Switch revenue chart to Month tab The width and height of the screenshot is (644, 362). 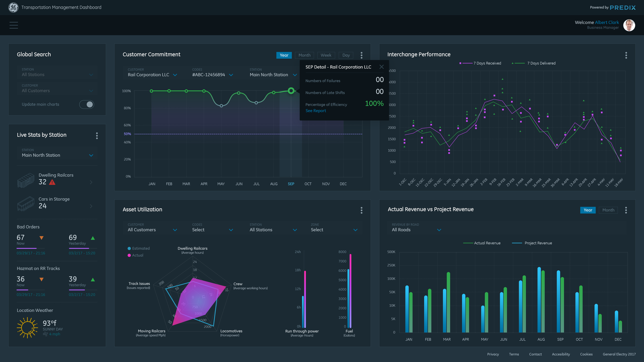click(608, 210)
